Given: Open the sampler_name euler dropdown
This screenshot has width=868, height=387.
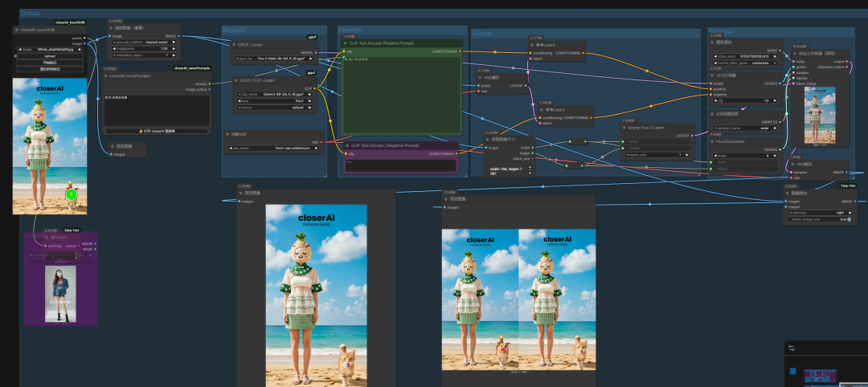Looking at the screenshot, I should coord(745,128).
